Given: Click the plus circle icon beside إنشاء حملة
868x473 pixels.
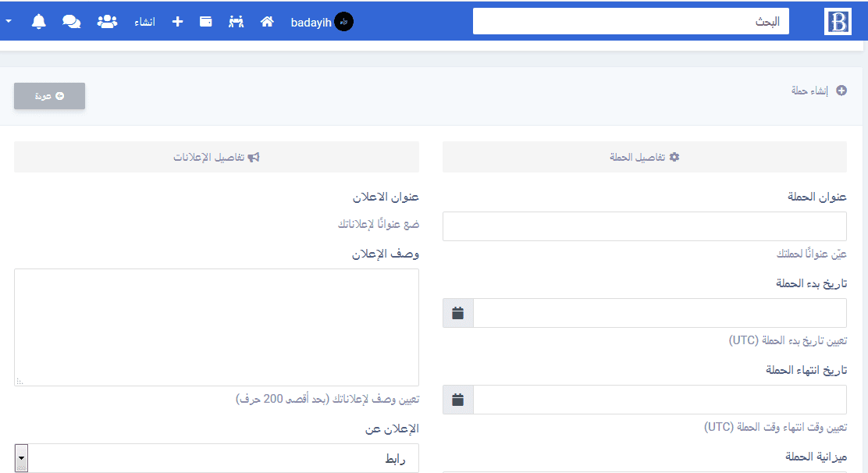Looking at the screenshot, I should [x=841, y=91].
